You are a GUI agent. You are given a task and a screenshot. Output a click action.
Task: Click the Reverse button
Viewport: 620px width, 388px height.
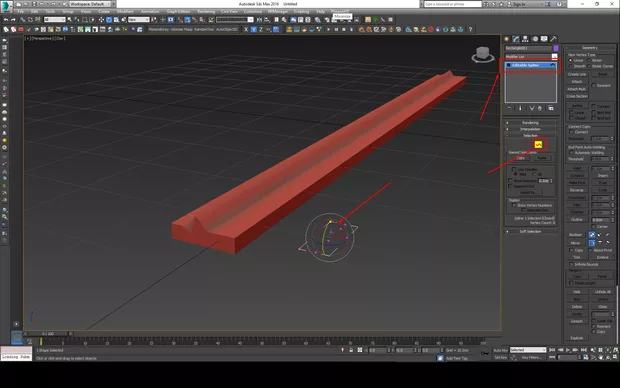(577, 190)
